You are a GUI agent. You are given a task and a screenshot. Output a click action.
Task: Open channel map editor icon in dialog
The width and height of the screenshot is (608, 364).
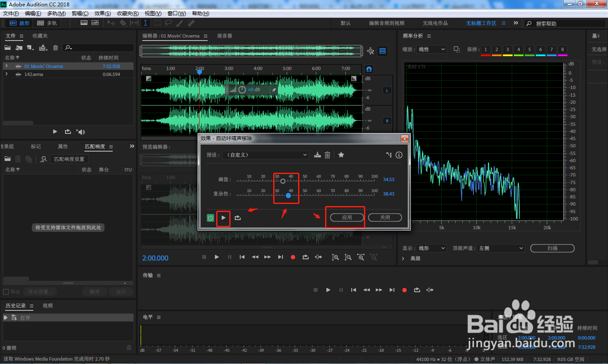(x=389, y=155)
